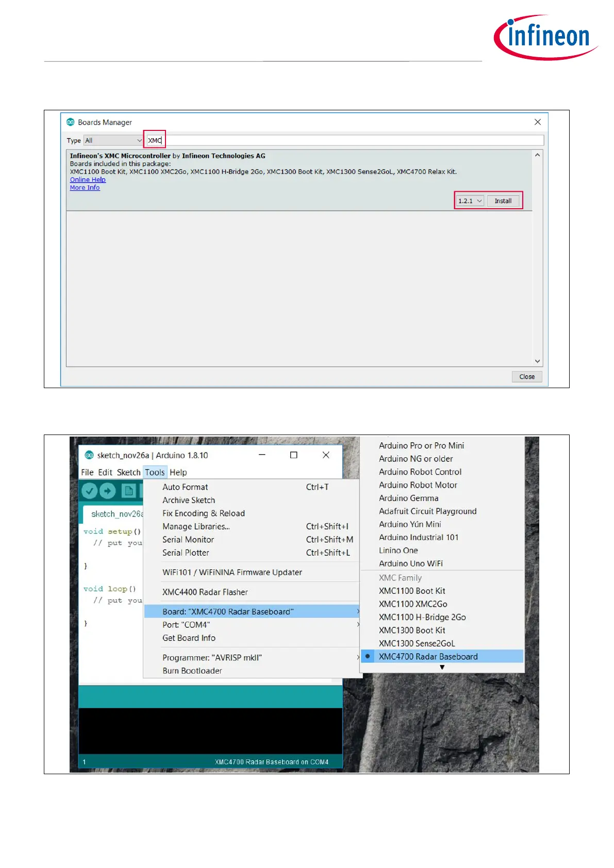
Task: Minimize the Arduino sketch window
Action: [262, 455]
